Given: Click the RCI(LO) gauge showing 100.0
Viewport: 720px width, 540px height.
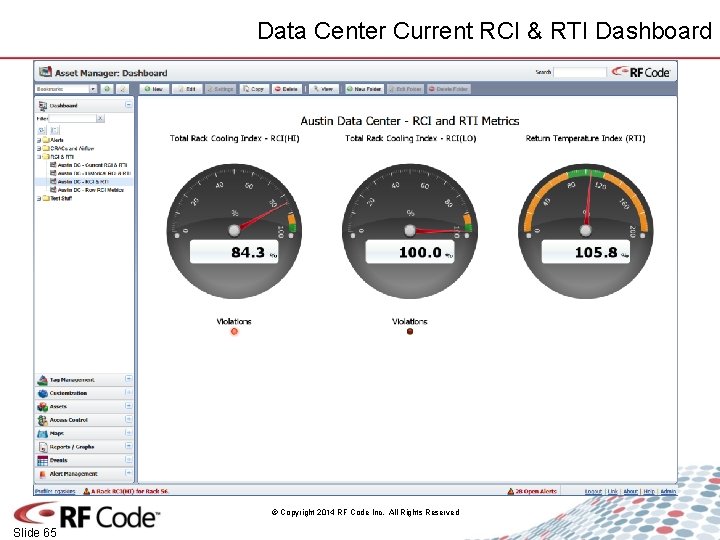Looking at the screenshot, I should pyautogui.click(x=410, y=231).
